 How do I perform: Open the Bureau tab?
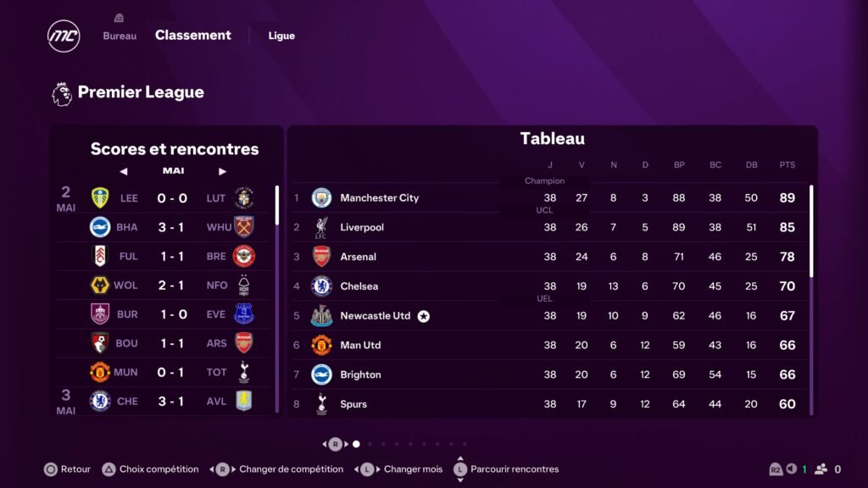point(120,36)
